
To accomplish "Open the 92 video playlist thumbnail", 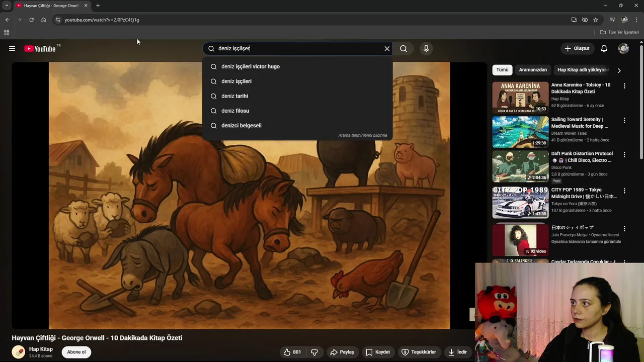I will click(x=520, y=240).
